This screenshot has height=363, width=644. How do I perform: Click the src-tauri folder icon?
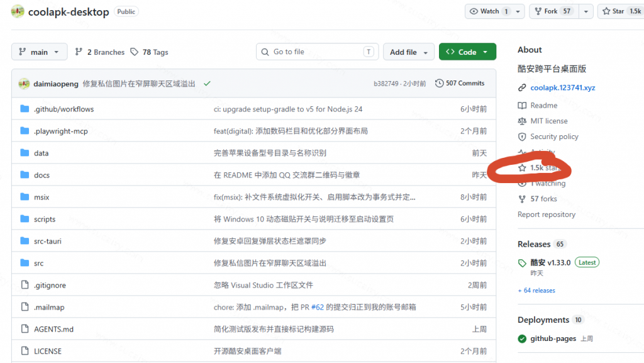pos(25,241)
